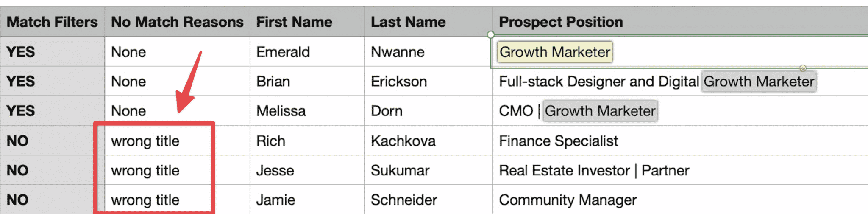Image resolution: width=868 pixels, height=214 pixels.
Task: Click the Growth Marketer highlight in Brian's row
Action: point(759,81)
